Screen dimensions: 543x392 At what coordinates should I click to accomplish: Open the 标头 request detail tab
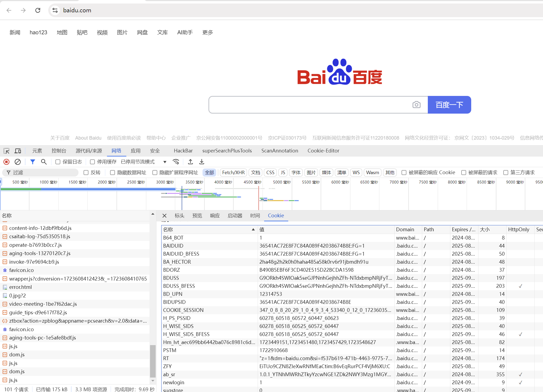point(179,216)
